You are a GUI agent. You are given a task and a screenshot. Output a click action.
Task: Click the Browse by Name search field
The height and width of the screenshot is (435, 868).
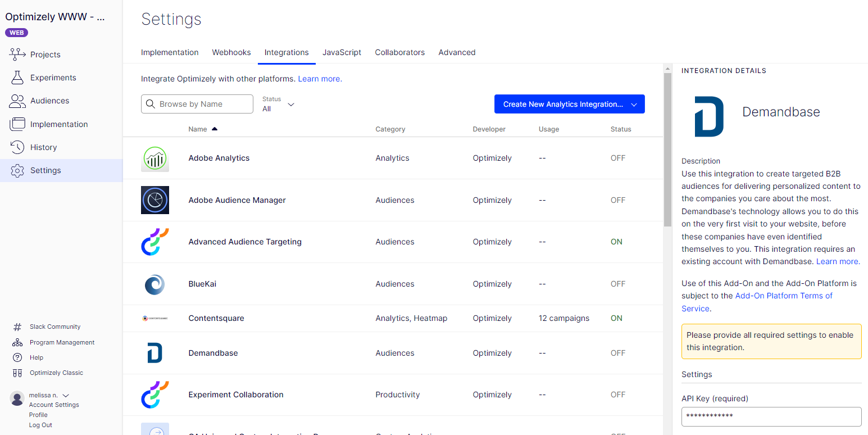(197, 104)
